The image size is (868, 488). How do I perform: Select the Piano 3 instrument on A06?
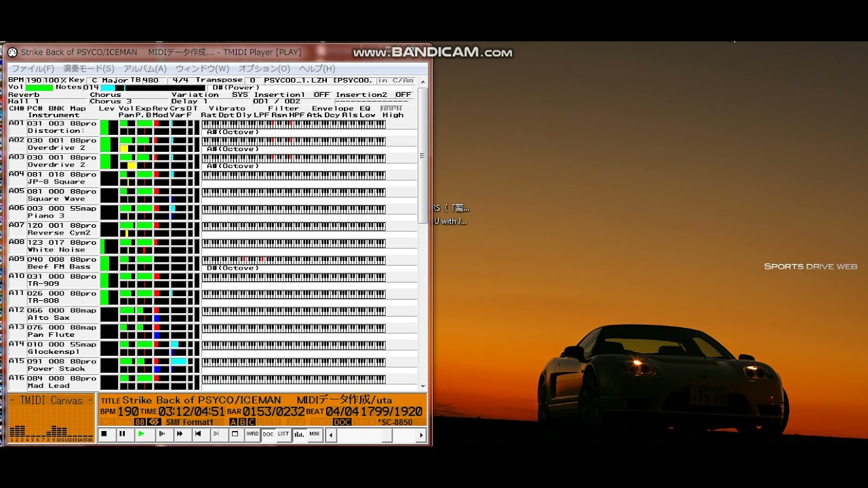46,216
